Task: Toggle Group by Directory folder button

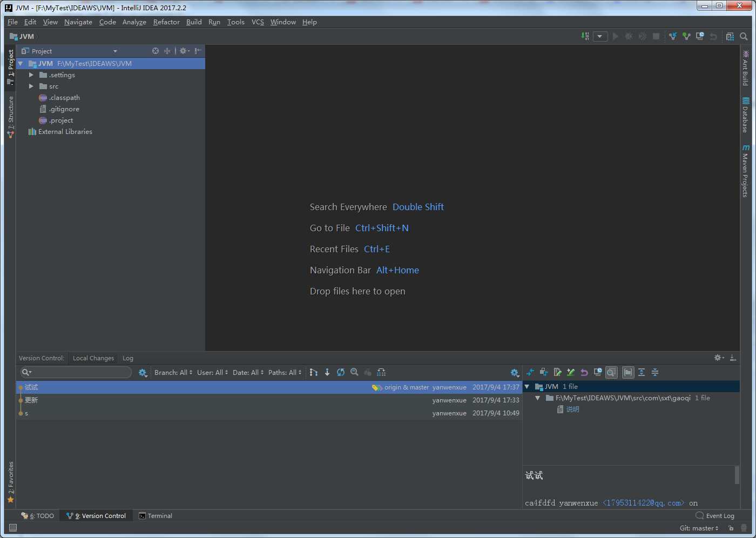Action: (x=628, y=372)
